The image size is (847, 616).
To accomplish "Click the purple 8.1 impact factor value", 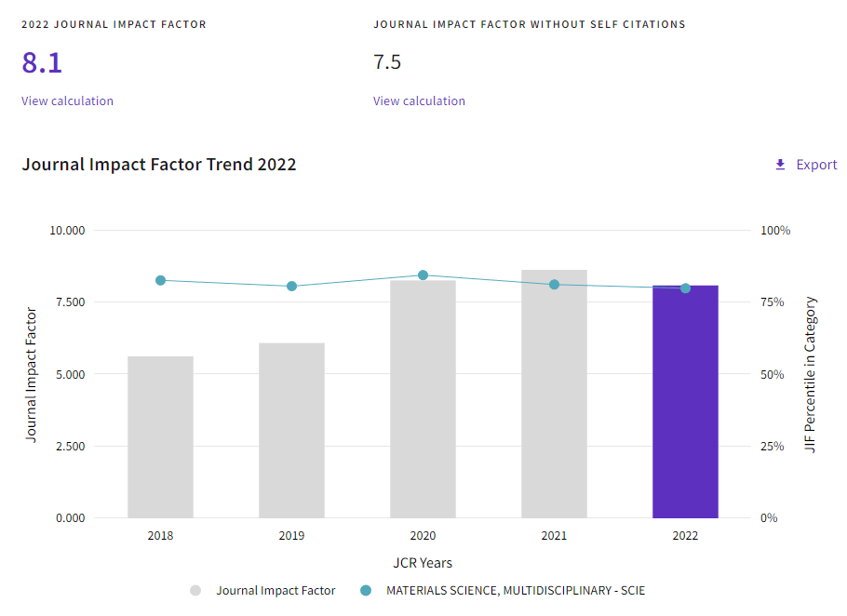I will click(42, 62).
